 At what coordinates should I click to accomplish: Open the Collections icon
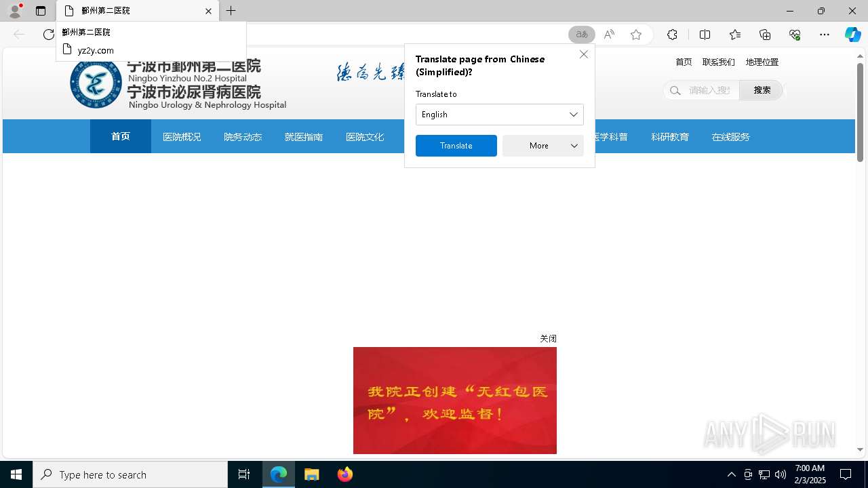coord(765,35)
